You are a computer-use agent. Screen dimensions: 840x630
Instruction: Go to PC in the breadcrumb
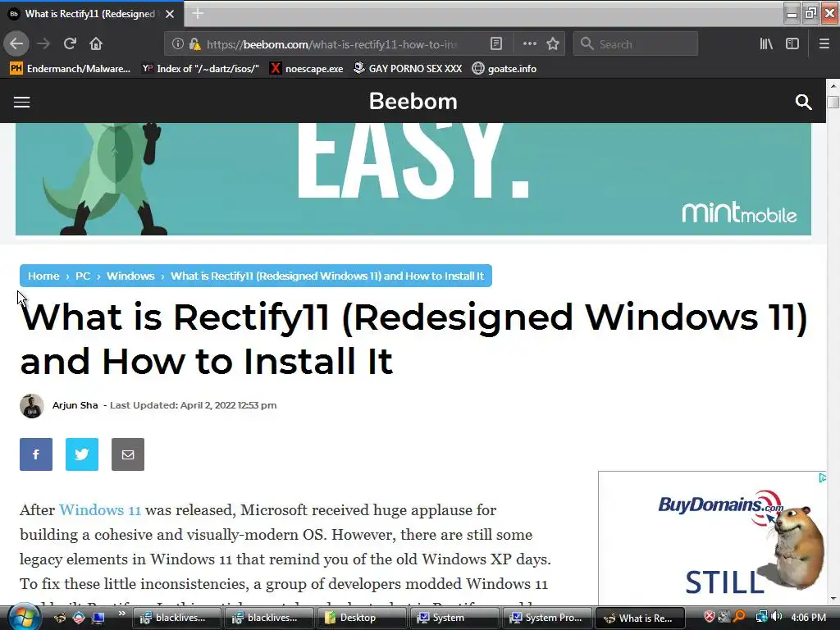point(83,276)
